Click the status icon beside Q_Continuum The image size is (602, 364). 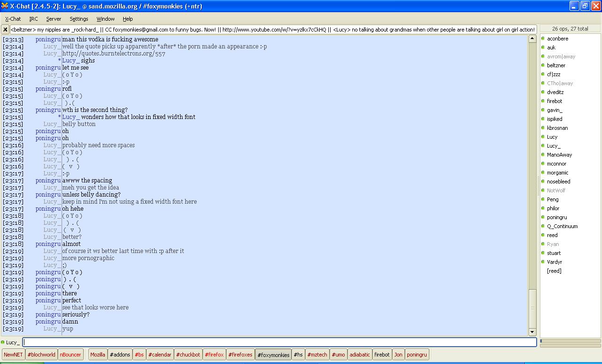tap(543, 226)
